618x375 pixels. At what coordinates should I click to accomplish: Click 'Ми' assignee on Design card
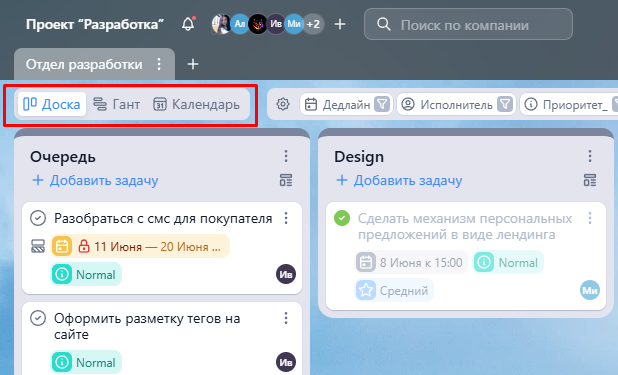(590, 291)
